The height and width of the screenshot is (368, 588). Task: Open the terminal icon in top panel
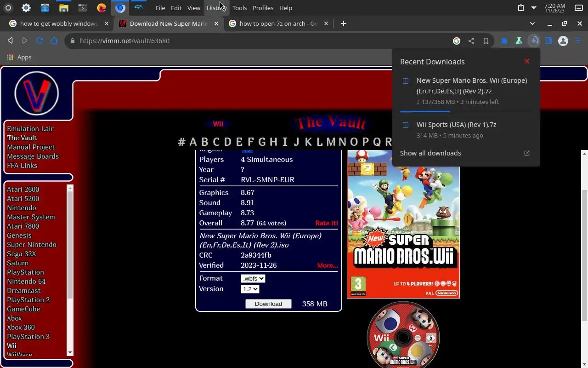(x=82, y=8)
